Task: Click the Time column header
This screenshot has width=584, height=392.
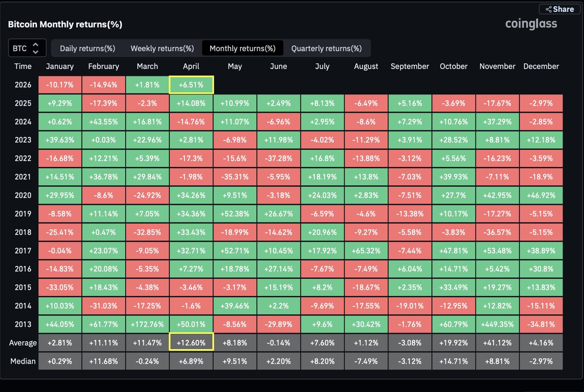Action: point(23,67)
